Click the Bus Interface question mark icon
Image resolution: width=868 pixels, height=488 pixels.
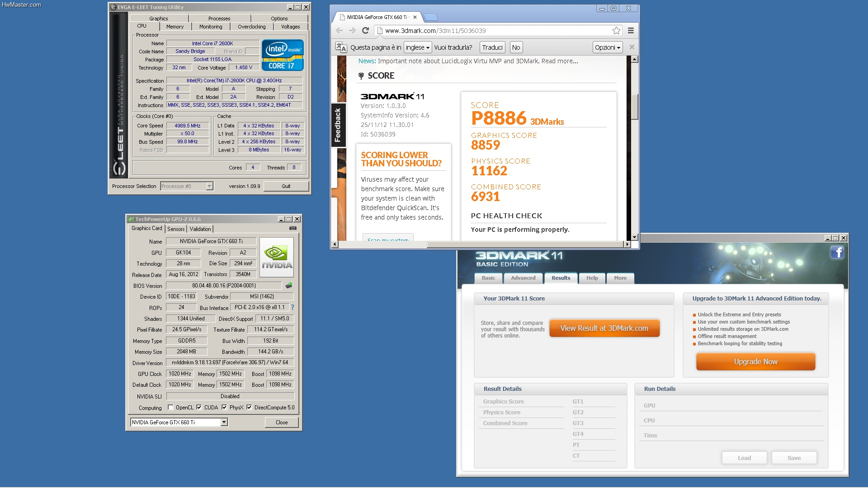coord(292,307)
